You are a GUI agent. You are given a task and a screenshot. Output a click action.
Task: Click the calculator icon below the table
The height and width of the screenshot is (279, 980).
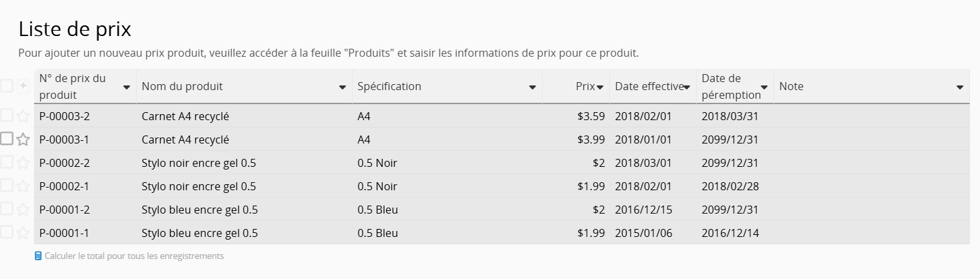point(39,256)
